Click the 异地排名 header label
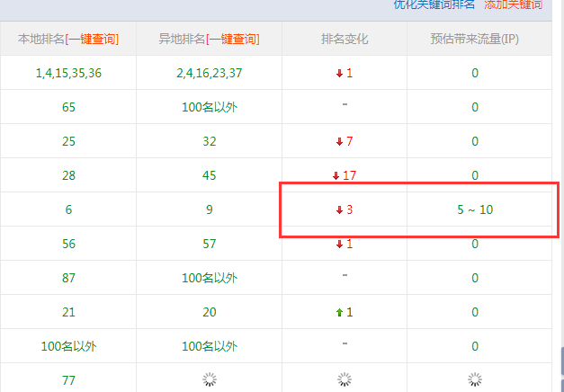The width and height of the screenshot is (564, 392). click(x=182, y=40)
